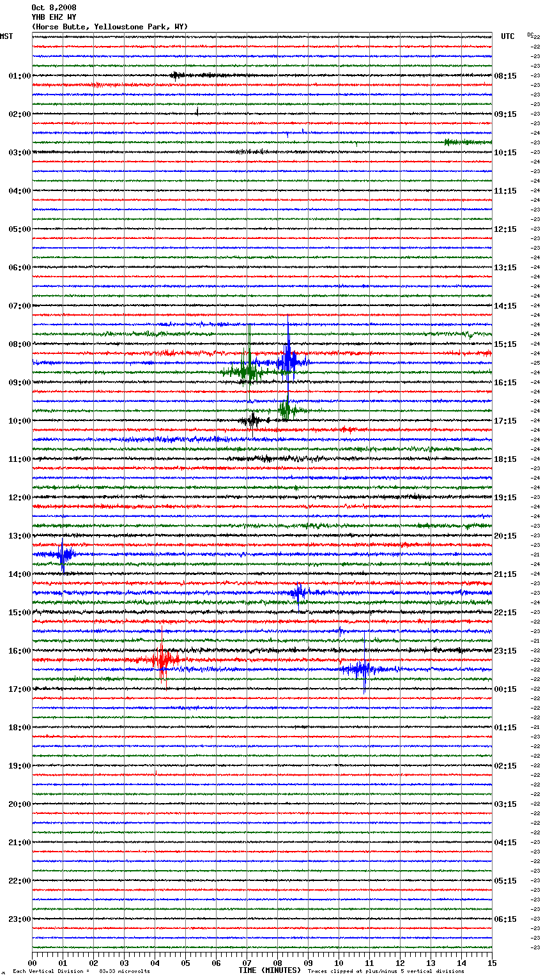Select the 12:00 MST row label

20,498
